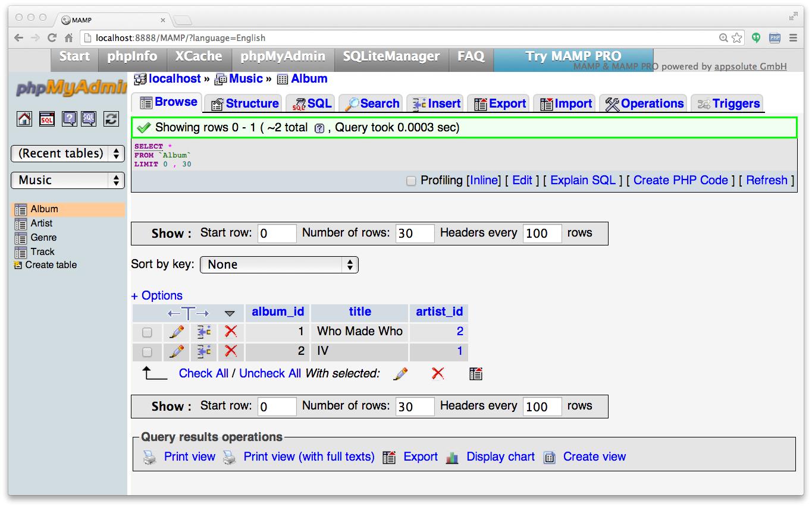Bookmark this page with the star icon
The height and width of the screenshot is (507, 812).
(x=737, y=37)
